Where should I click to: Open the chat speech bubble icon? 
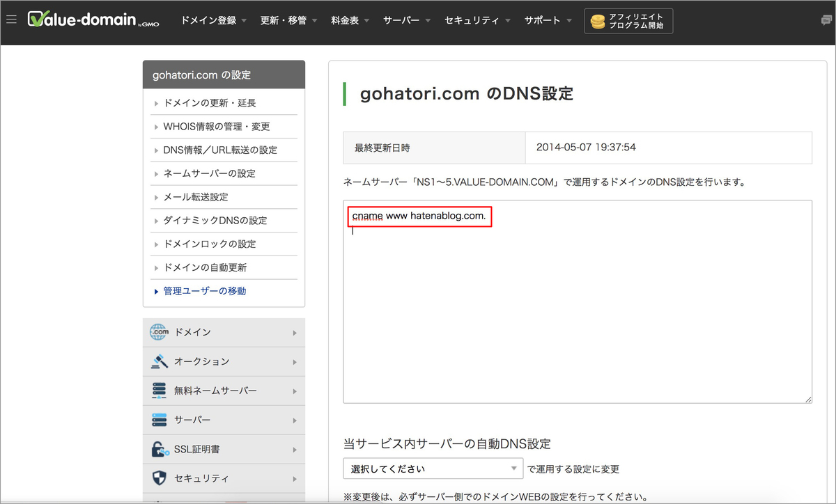pos(826,20)
